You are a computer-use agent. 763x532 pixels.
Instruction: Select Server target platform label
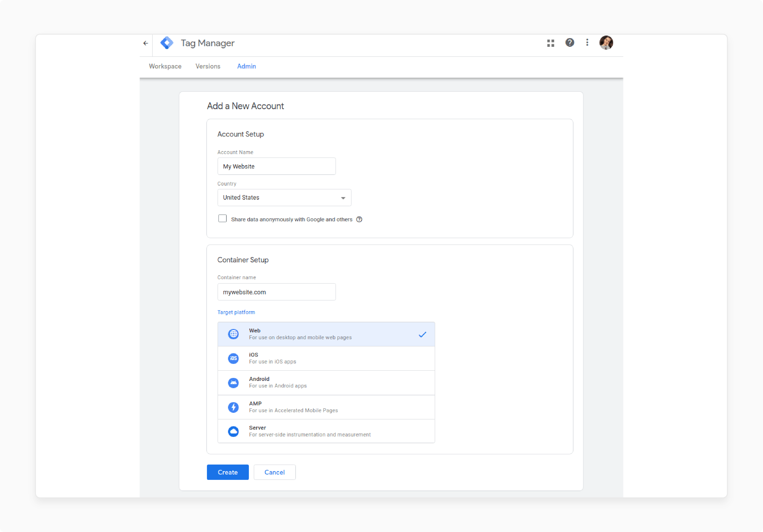point(257,428)
